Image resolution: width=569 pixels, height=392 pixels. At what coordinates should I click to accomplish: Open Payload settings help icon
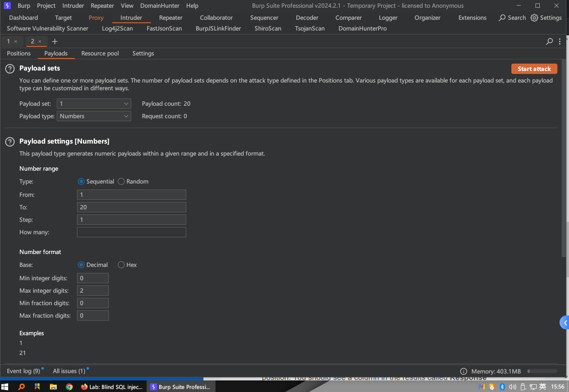(x=10, y=142)
